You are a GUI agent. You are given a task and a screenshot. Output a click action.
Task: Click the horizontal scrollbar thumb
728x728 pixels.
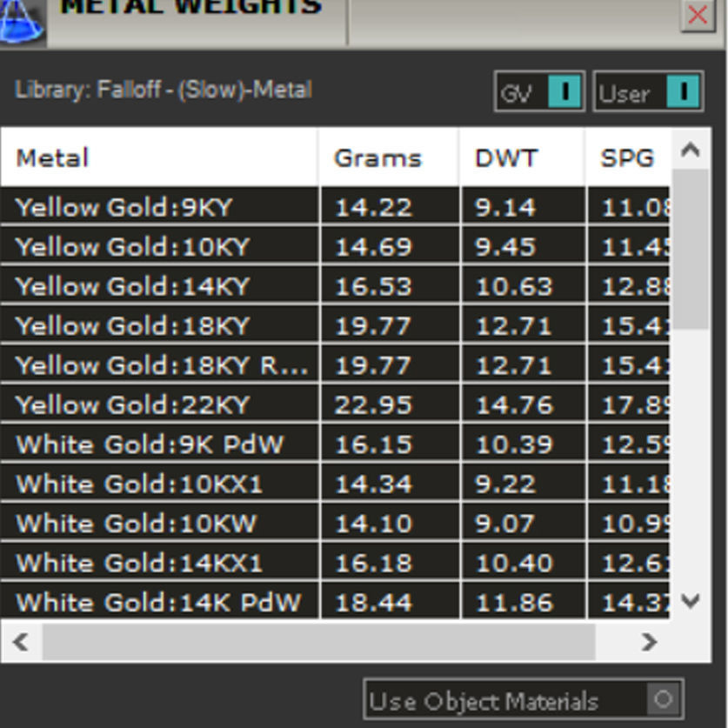point(319,642)
